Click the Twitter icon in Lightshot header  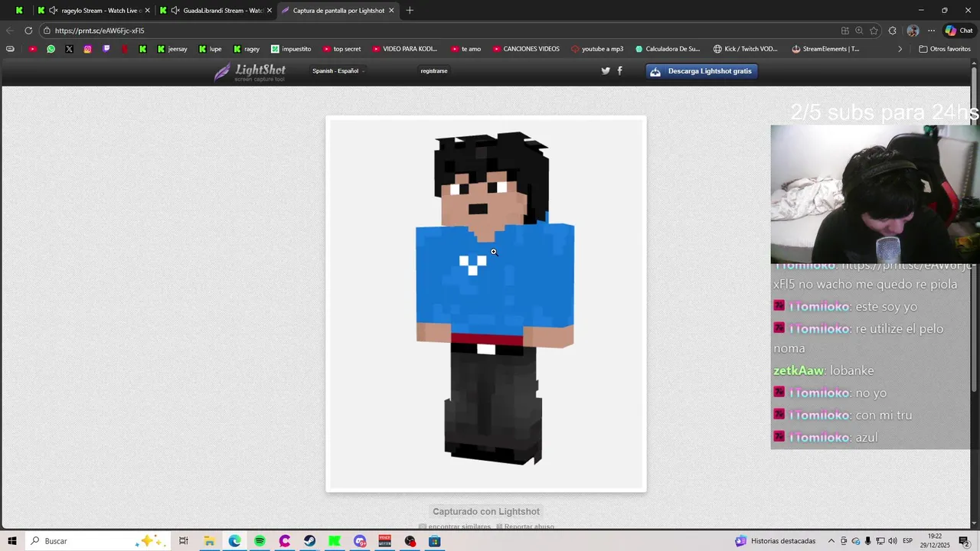coord(606,70)
